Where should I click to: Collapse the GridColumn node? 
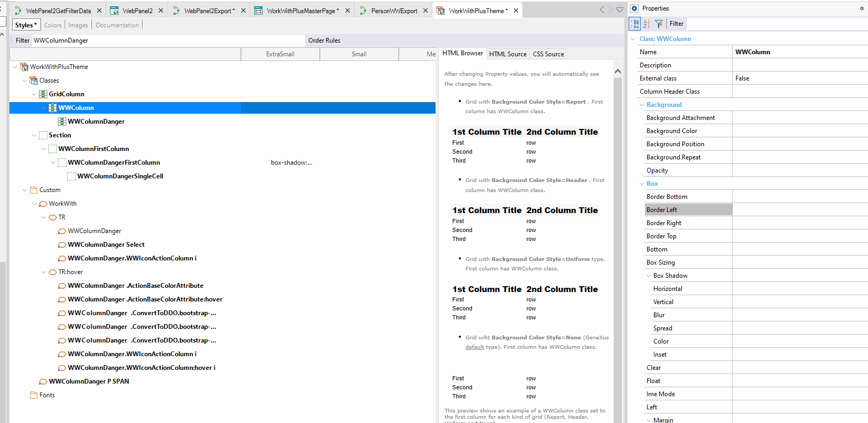[34, 94]
